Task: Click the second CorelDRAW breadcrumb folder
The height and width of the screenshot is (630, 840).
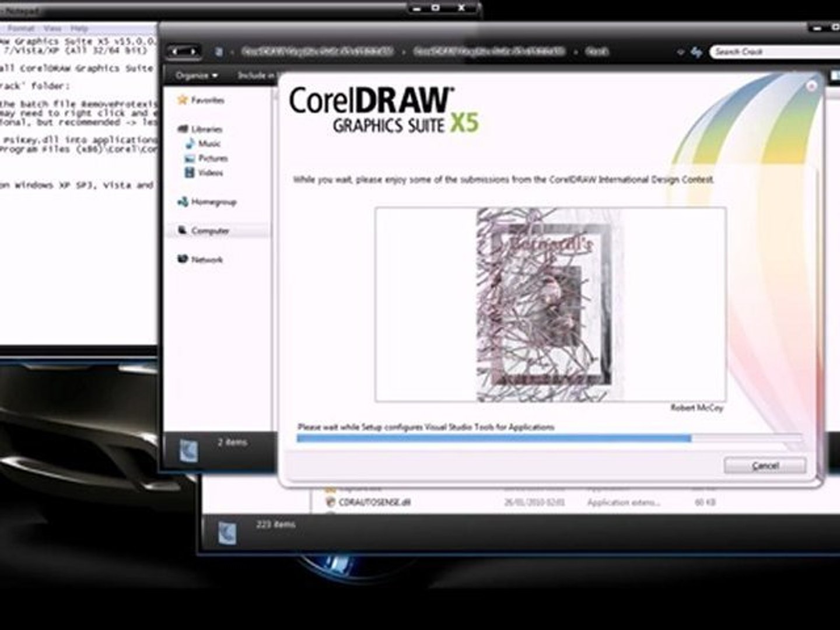Action: tap(489, 51)
